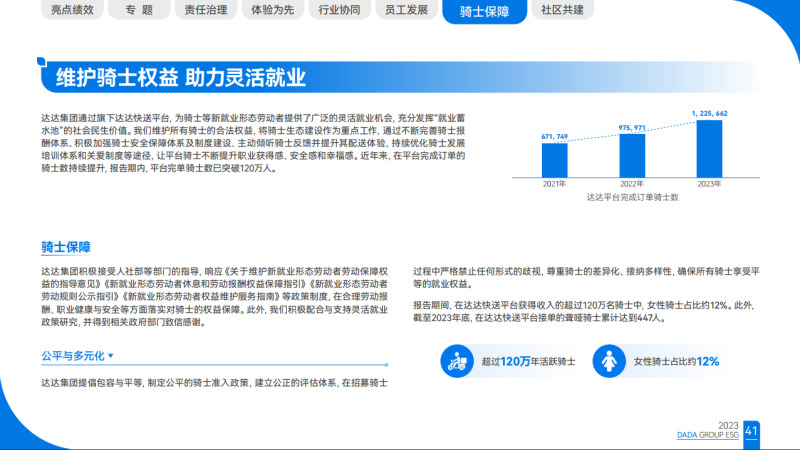The width and height of the screenshot is (800, 450).
Task: Switch to the 专题 tab
Action: click(x=139, y=10)
